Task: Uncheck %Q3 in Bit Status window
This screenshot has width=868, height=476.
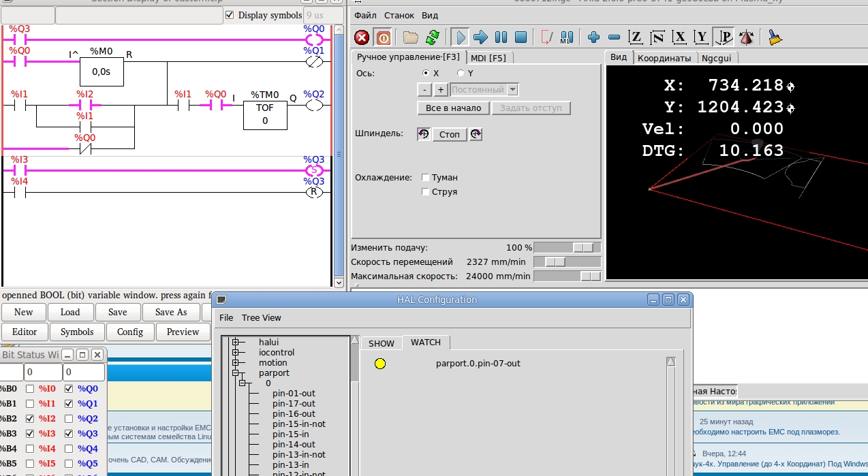Action: point(69,434)
